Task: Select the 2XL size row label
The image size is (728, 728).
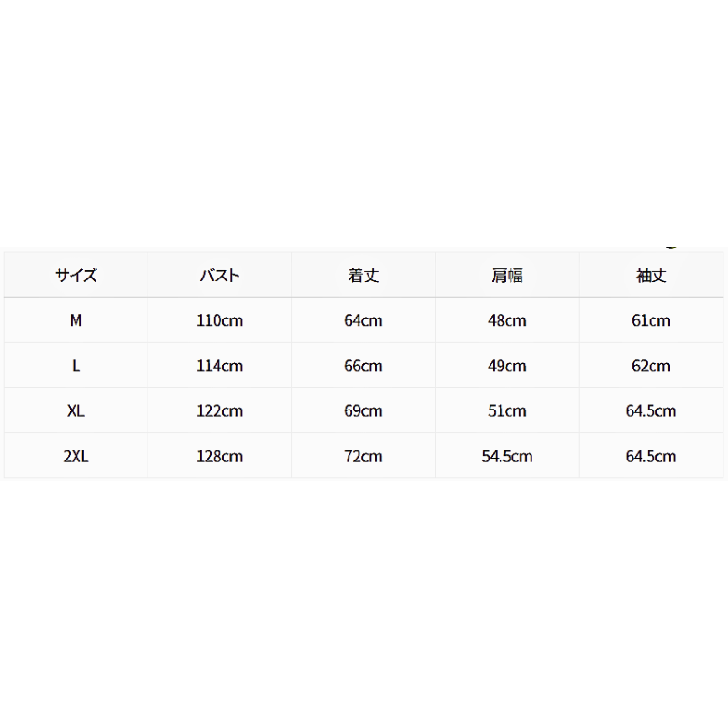Action: [x=76, y=457]
